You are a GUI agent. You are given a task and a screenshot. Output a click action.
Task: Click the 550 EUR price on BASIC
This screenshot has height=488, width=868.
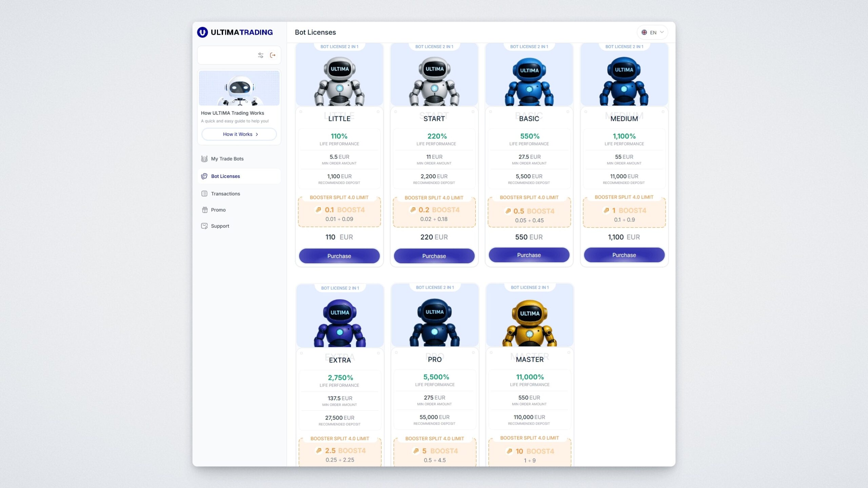(x=529, y=237)
